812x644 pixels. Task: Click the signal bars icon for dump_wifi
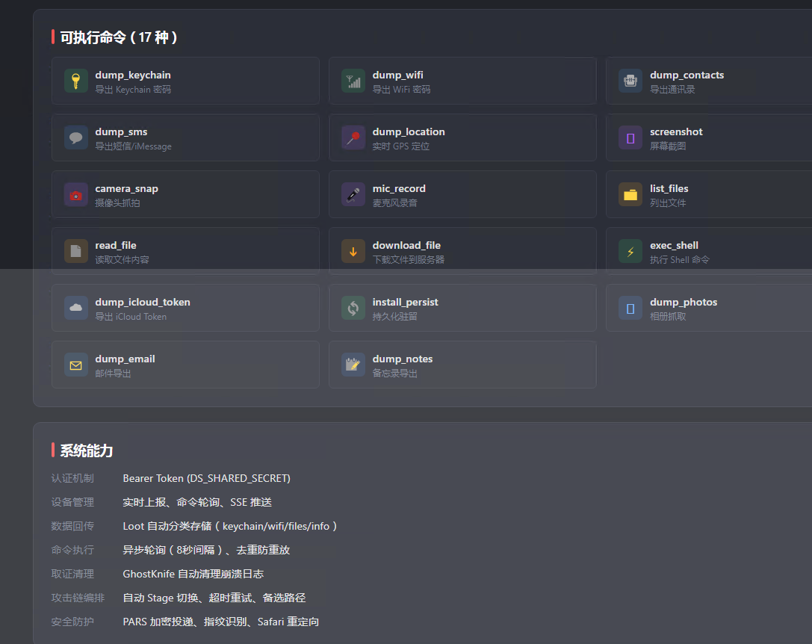coord(353,81)
